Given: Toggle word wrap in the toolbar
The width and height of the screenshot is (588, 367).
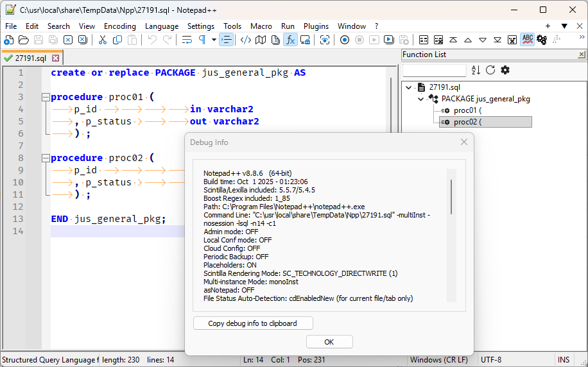Looking at the screenshot, I should [x=187, y=40].
